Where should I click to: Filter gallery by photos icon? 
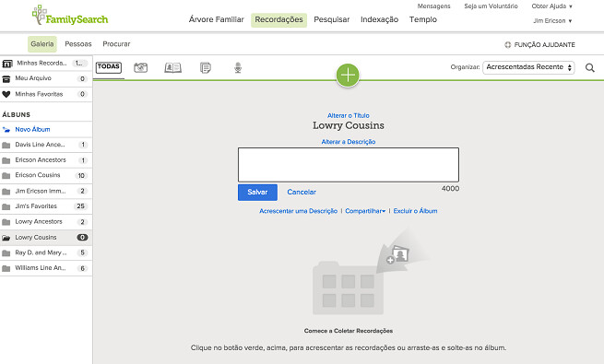click(140, 67)
